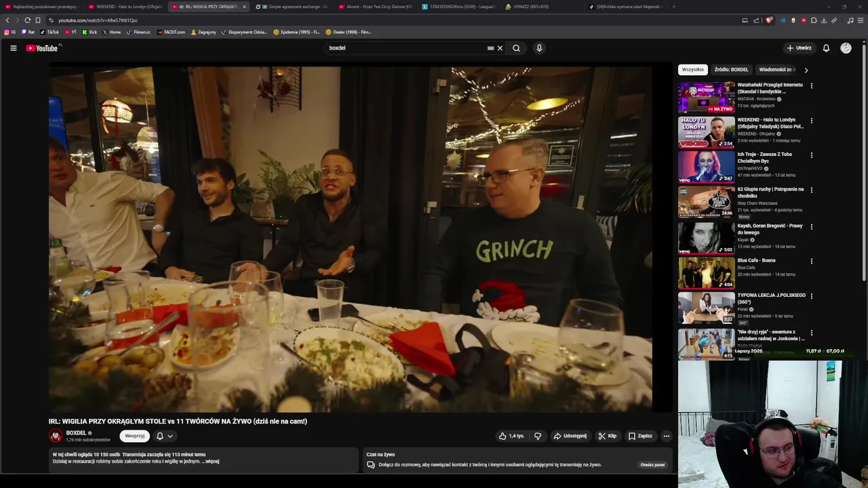Close the active IRL WIGILIA tab
The height and width of the screenshot is (488, 868).
(244, 7)
